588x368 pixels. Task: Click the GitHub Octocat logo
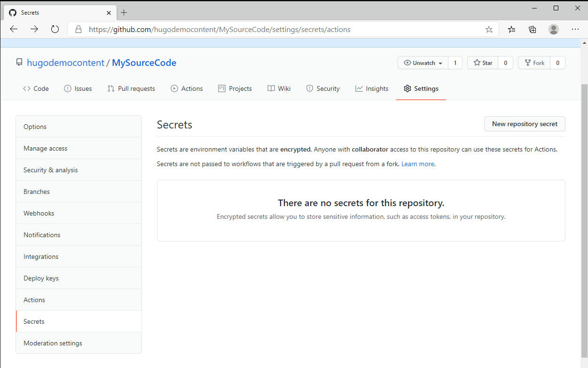point(12,13)
